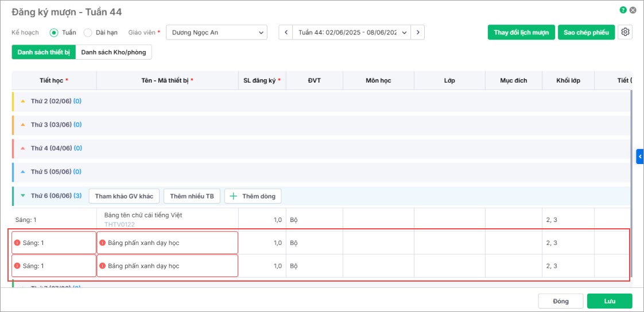Open the settings gear icon
The image size is (644, 312).
click(x=625, y=32)
